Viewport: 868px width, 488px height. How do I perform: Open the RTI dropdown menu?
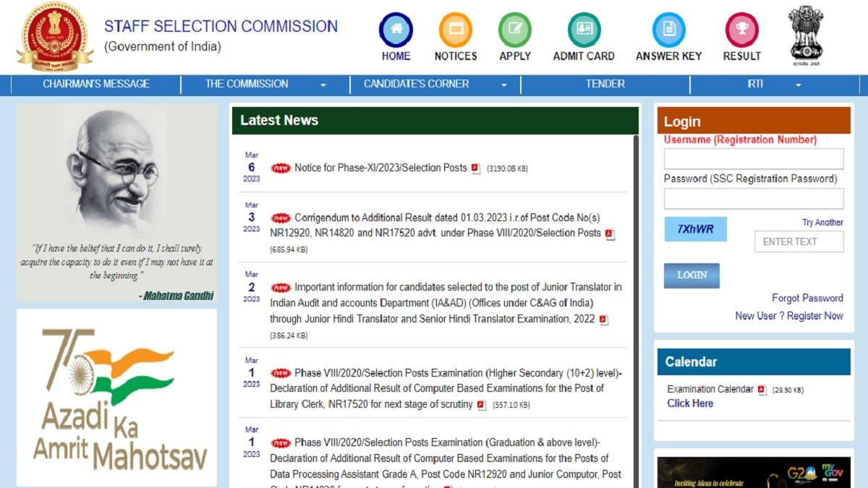(x=755, y=84)
